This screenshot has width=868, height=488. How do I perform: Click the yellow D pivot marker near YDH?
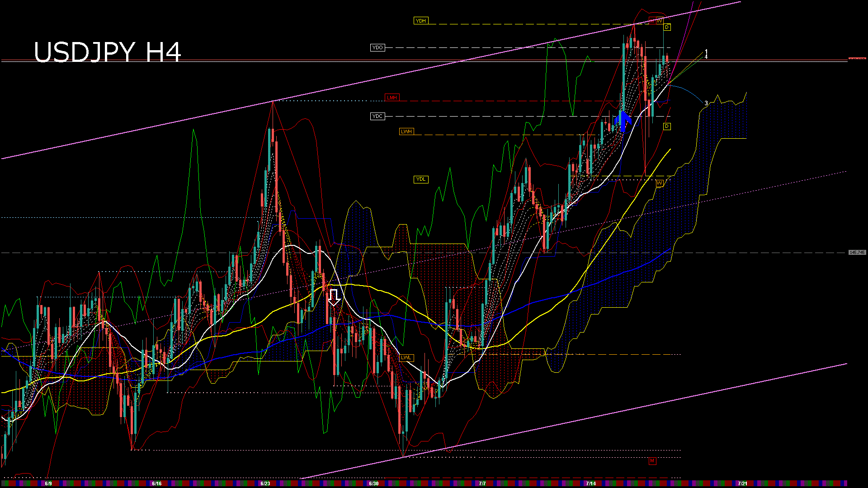(667, 27)
